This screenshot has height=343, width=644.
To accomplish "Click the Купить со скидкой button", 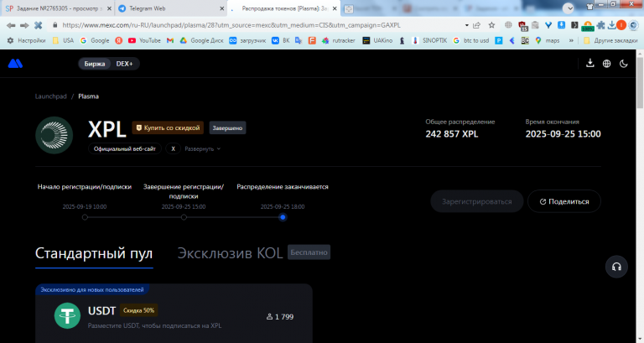I will click(168, 127).
